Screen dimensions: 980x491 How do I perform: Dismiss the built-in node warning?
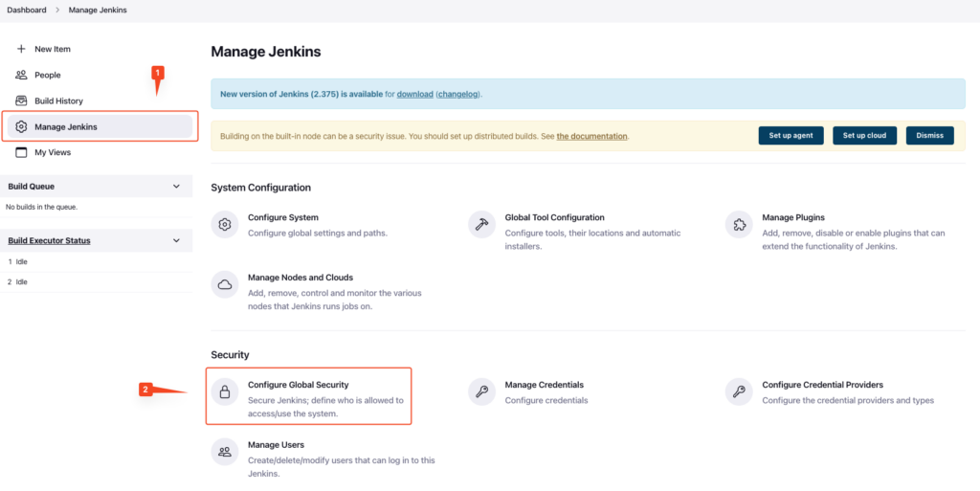(x=930, y=136)
